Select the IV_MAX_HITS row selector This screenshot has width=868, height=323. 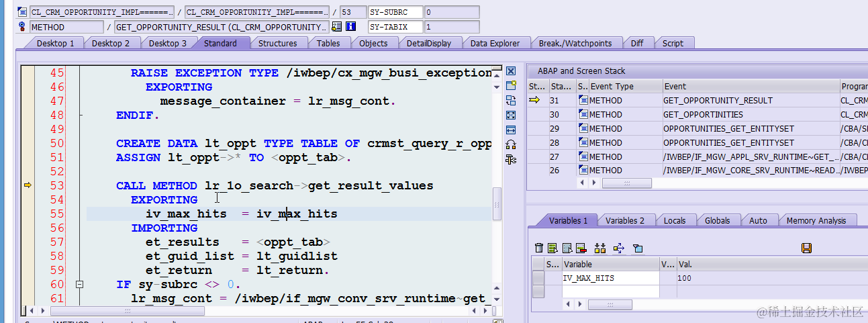(x=538, y=278)
